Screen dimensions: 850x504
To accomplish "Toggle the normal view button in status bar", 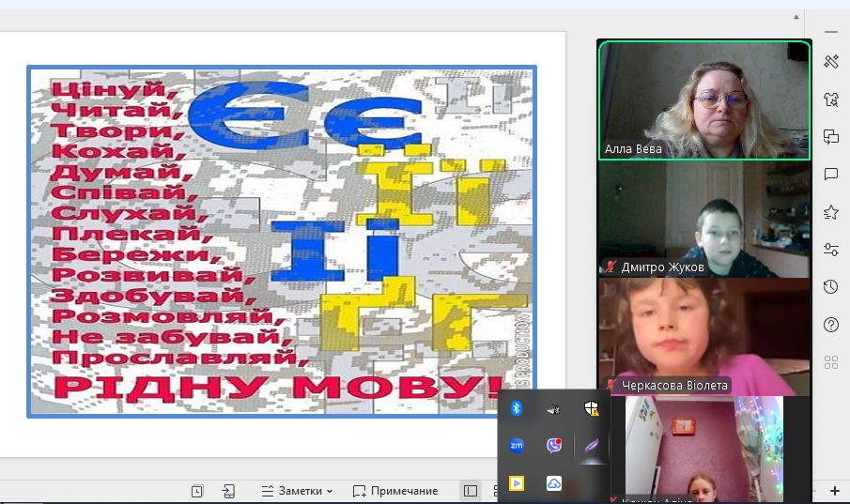I will point(471,491).
